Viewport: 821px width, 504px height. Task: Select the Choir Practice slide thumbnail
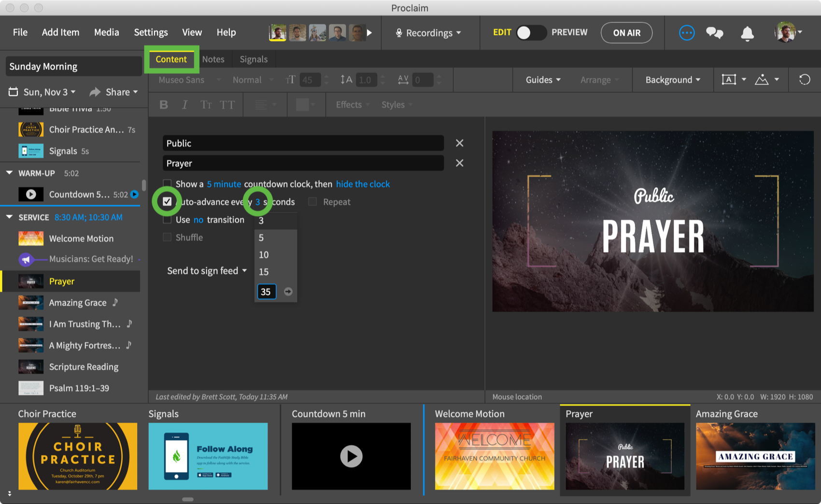coord(78,456)
